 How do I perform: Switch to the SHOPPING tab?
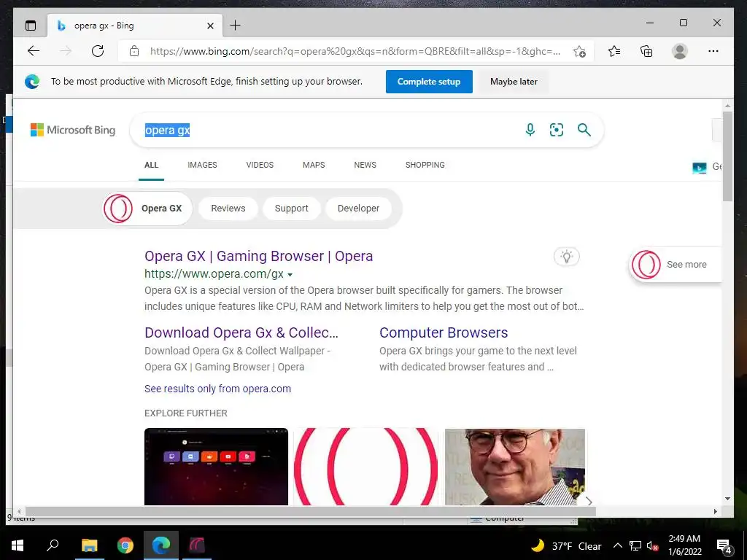[425, 165]
